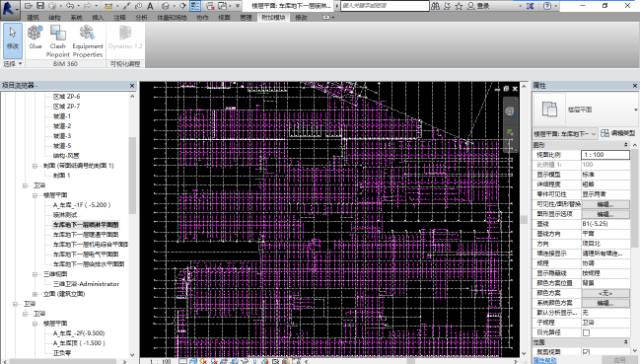Click Edit button for visibility/graphics overrides
This screenshot has height=364, width=640.
pyautogui.click(x=605, y=204)
